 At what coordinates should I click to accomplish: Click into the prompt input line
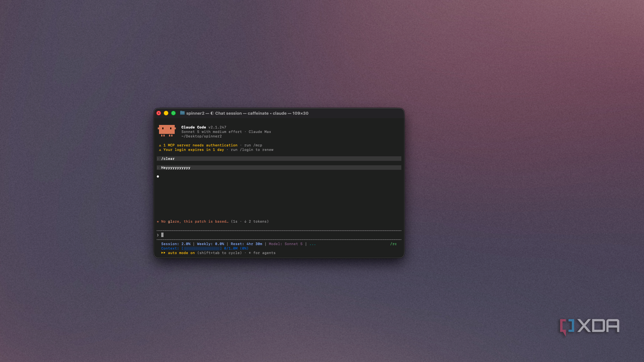coord(279,235)
